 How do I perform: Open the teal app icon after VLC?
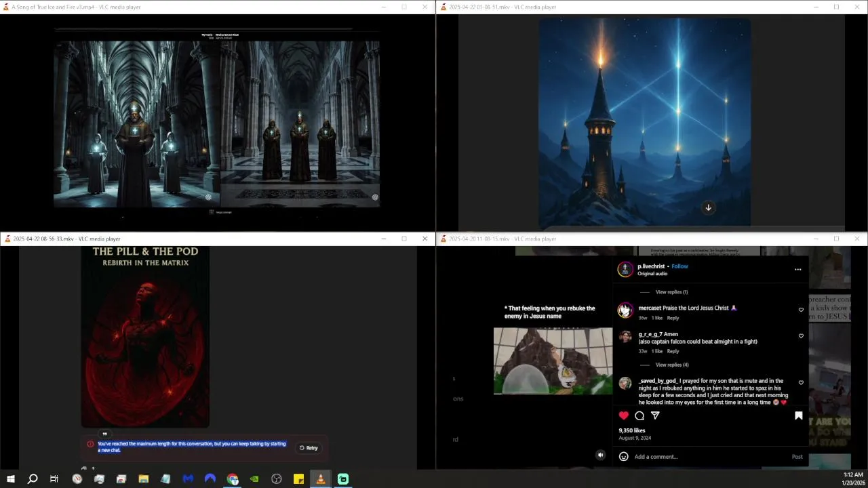click(x=343, y=479)
